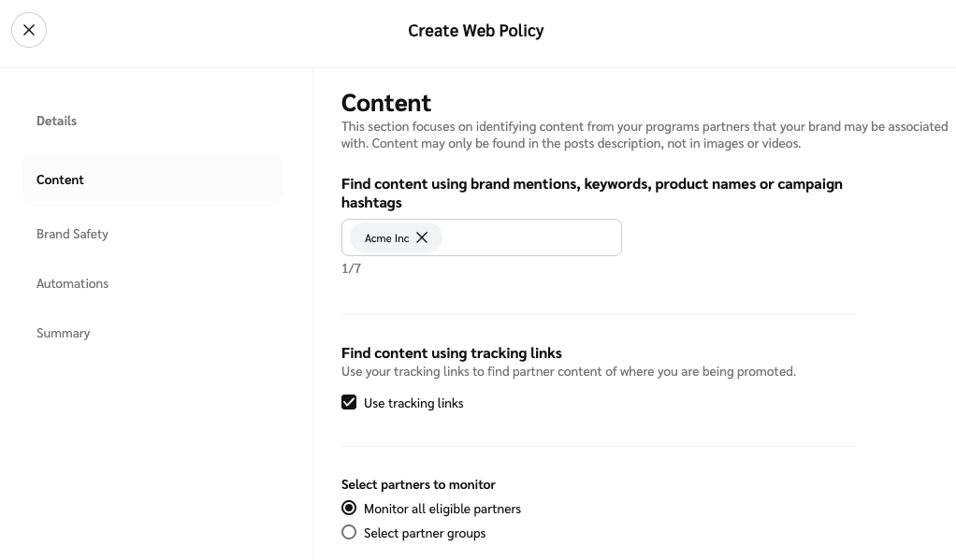Click the large Content section heading
Image resolution: width=956 pixels, height=560 pixels.
[x=386, y=102]
